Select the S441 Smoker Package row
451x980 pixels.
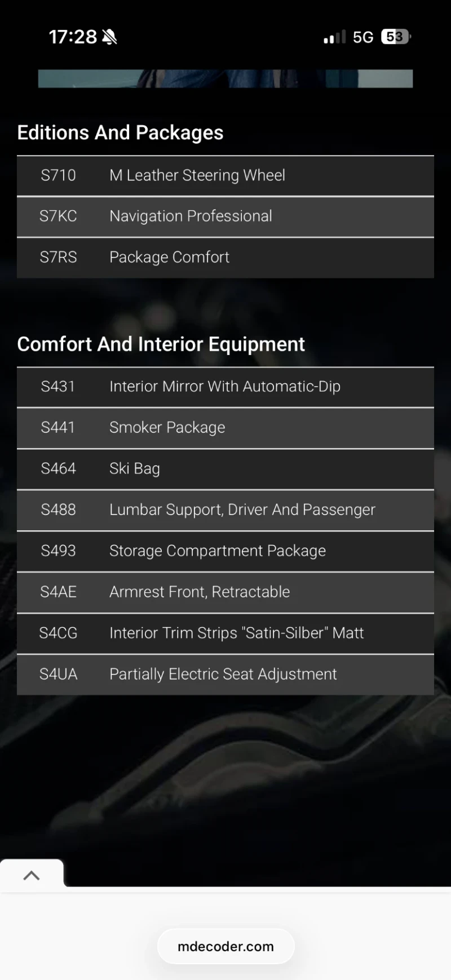click(x=225, y=428)
